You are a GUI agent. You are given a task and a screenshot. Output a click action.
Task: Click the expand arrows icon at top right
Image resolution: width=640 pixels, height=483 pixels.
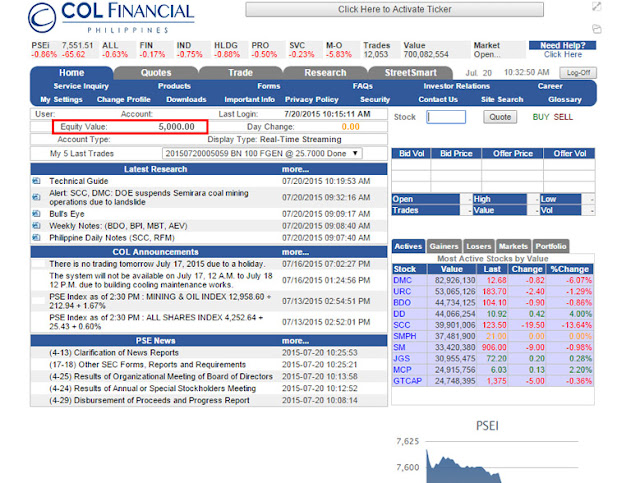pyautogui.click(x=596, y=6)
